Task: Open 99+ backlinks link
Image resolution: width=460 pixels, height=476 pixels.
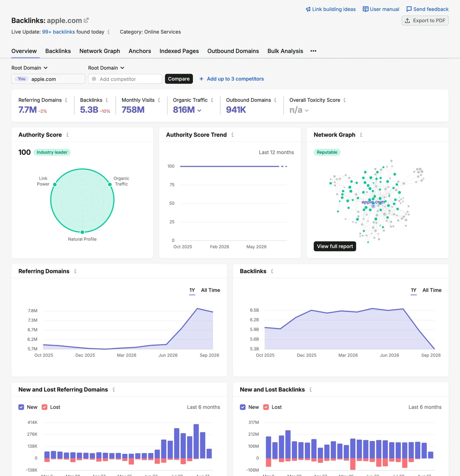Action: pos(59,32)
